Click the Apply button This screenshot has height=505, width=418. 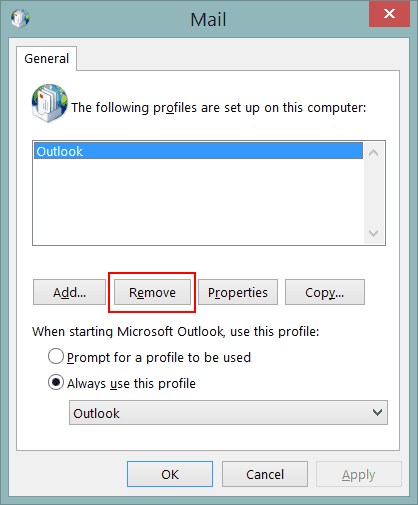pos(359,474)
